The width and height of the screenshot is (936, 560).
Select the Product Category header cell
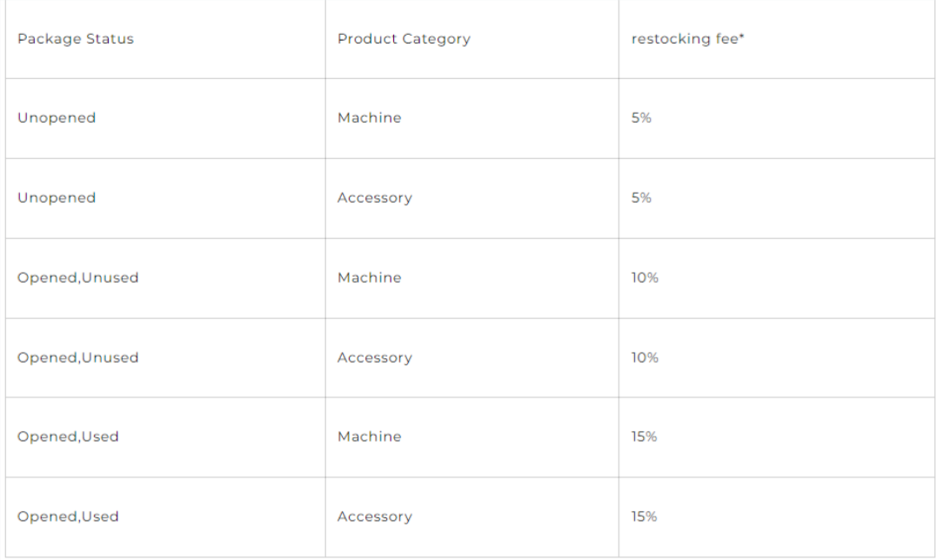coord(404,39)
